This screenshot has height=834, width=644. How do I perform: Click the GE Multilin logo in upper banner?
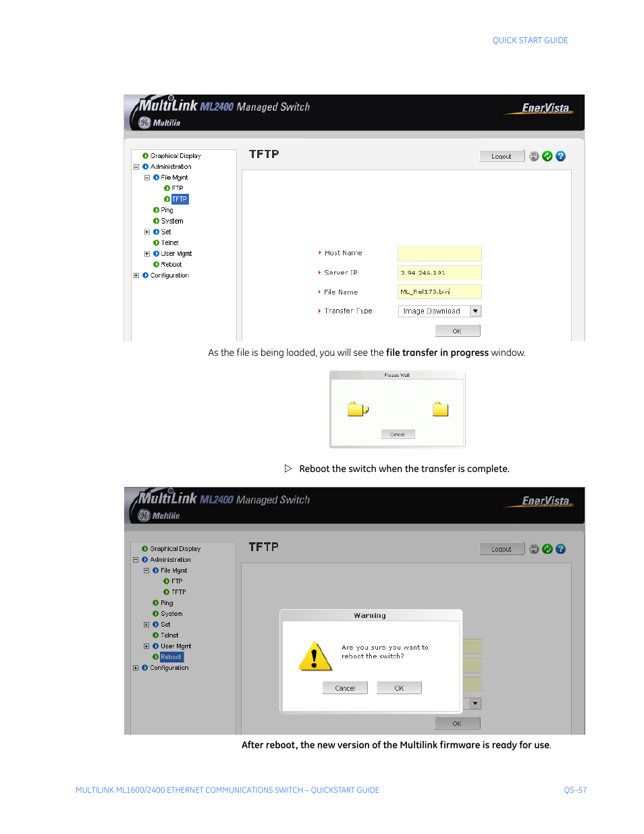(159, 123)
